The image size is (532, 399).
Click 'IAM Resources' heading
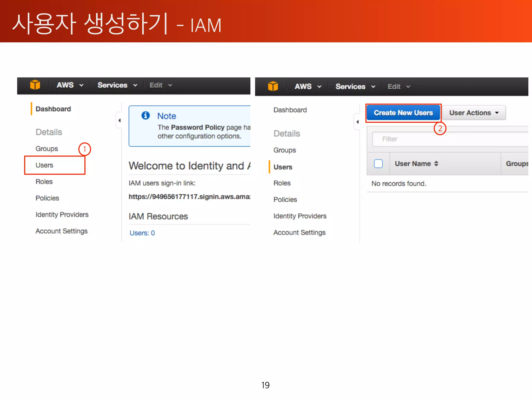158,216
